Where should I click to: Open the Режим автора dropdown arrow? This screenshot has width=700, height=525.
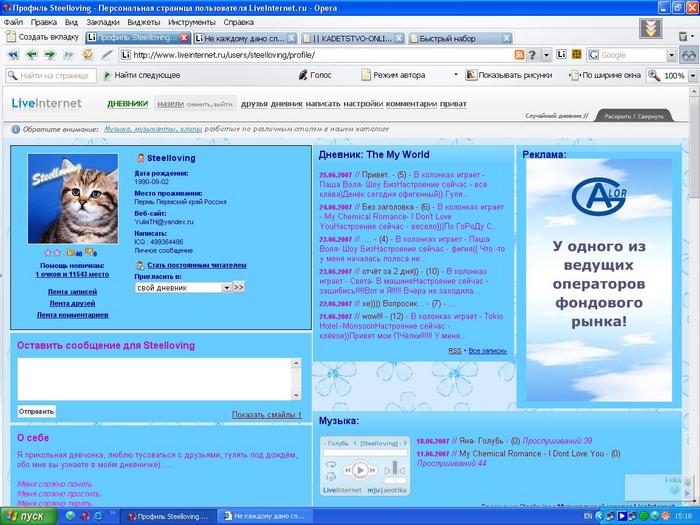pyautogui.click(x=456, y=74)
